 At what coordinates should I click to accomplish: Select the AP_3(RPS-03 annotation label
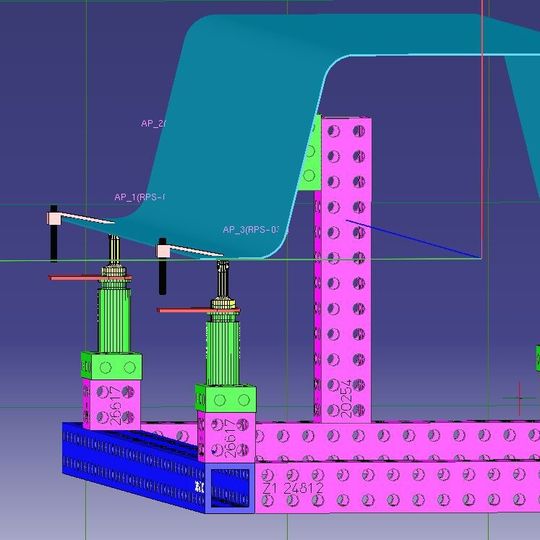[x=250, y=230]
